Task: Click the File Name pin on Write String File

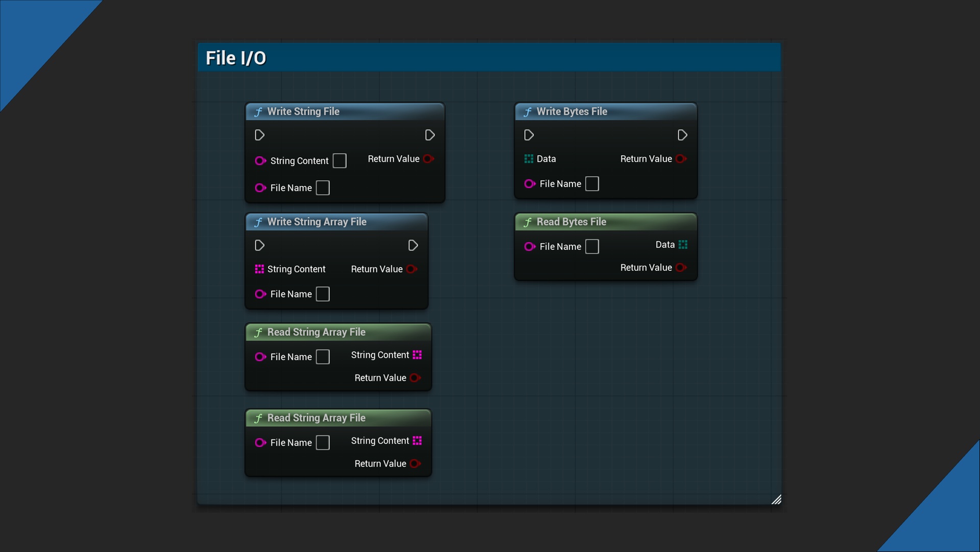Action: (x=260, y=188)
